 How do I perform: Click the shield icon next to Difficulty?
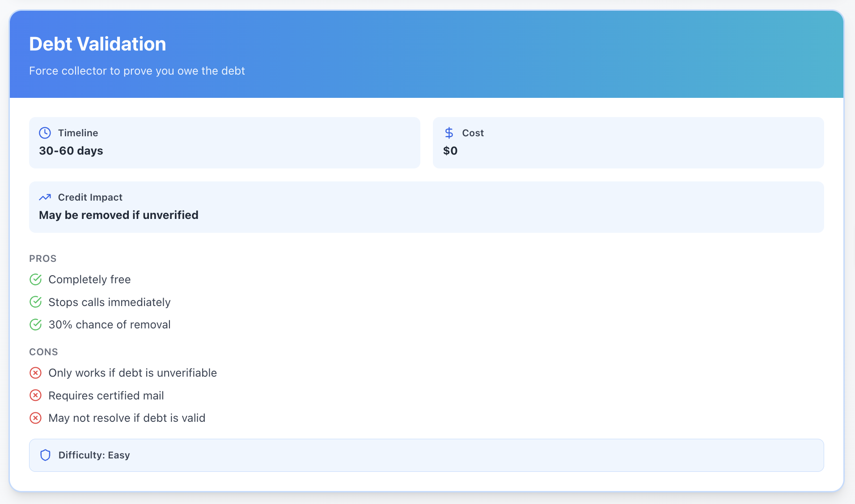[45, 455]
